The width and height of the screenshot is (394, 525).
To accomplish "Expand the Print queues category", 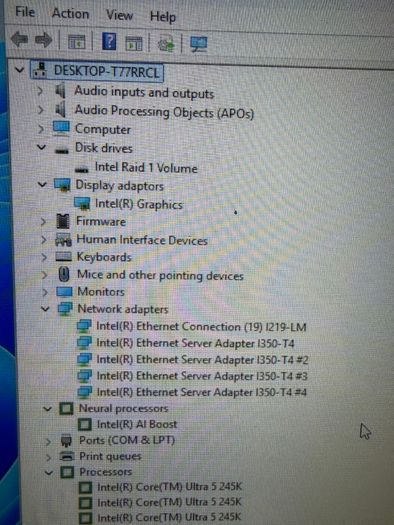I will pyautogui.click(x=49, y=457).
